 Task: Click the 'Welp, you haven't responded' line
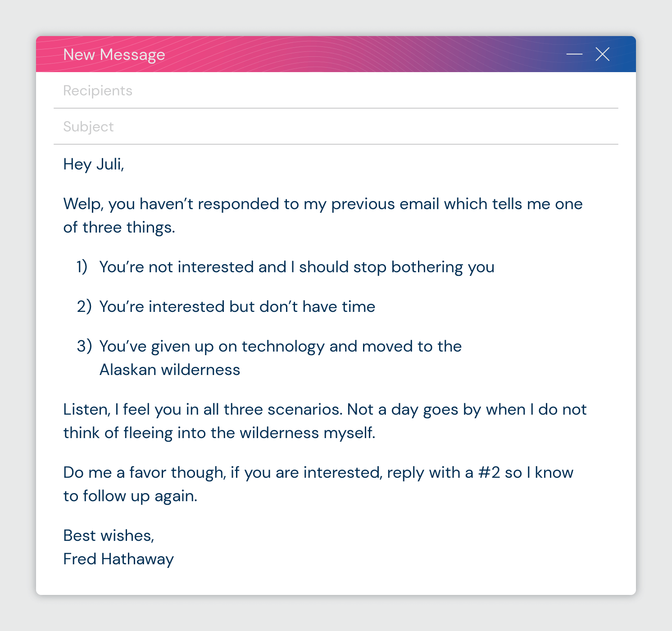click(x=322, y=204)
